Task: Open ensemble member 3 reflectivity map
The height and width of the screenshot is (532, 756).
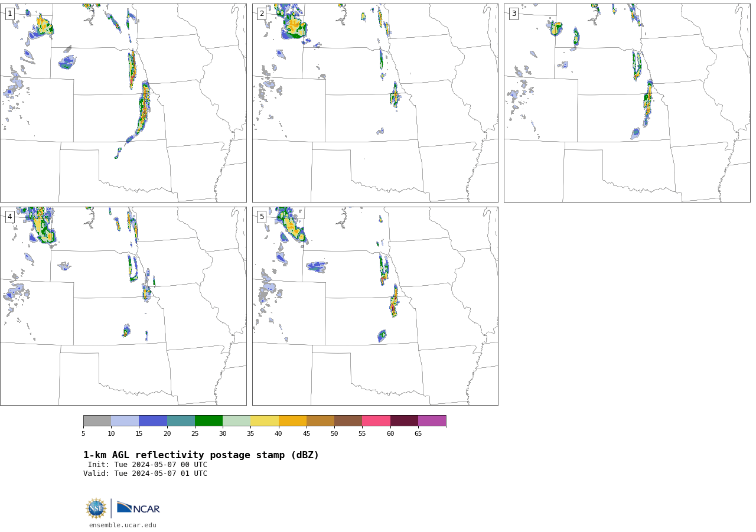Action: point(627,103)
